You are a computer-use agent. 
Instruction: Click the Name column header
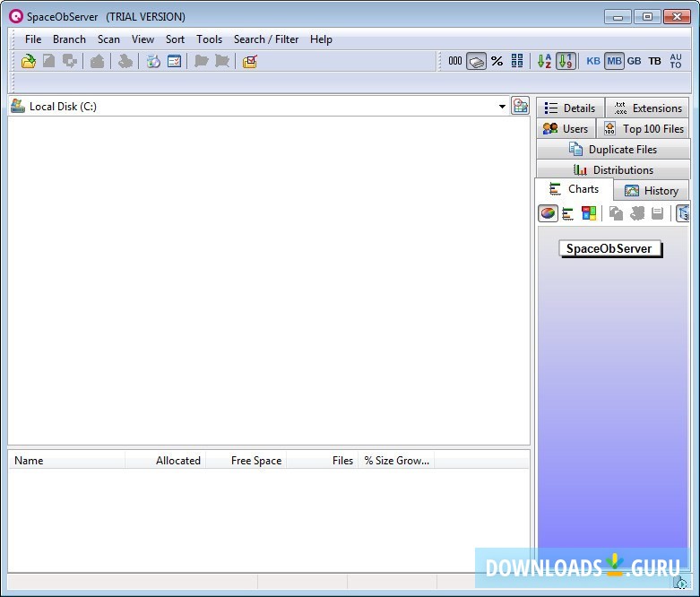pyautogui.click(x=67, y=461)
